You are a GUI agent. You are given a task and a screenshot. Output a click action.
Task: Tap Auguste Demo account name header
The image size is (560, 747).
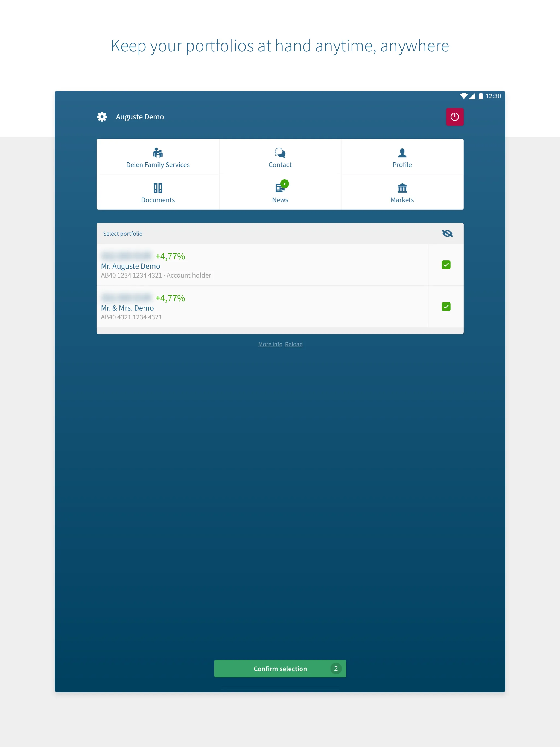[139, 116]
